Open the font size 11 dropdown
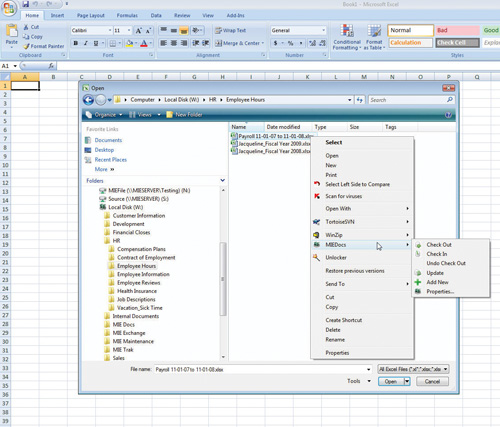Image resolution: width=500 pixels, height=427 pixels. (x=129, y=30)
